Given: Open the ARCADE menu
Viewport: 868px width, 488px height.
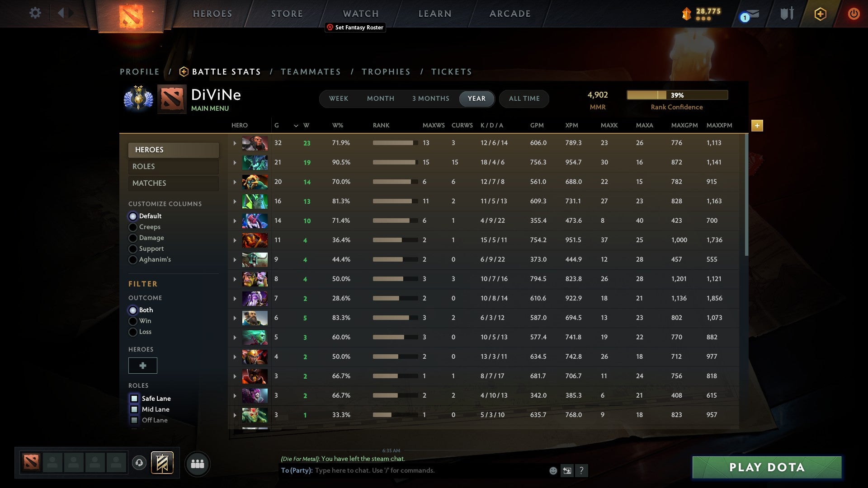Looking at the screenshot, I should click(x=509, y=13).
